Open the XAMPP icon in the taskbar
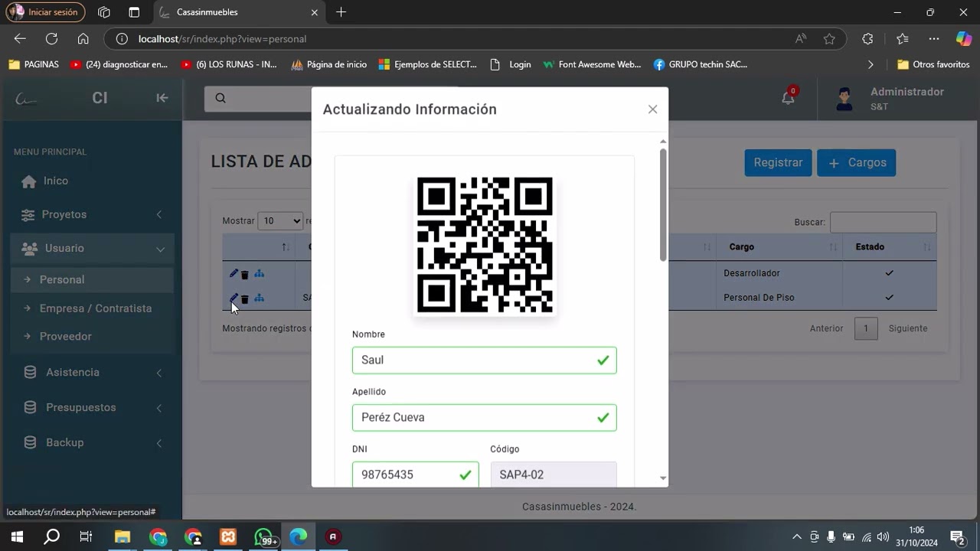This screenshot has width=980, height=551. pos(228,537)
